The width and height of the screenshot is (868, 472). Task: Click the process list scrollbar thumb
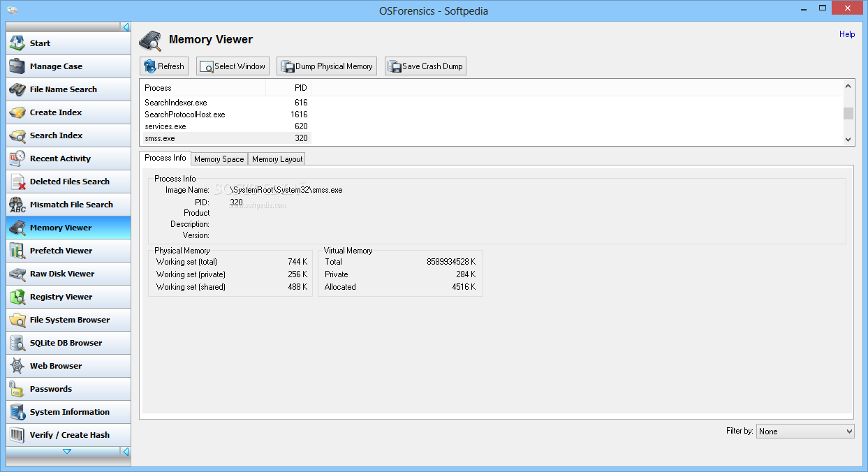tap(848, 114)
